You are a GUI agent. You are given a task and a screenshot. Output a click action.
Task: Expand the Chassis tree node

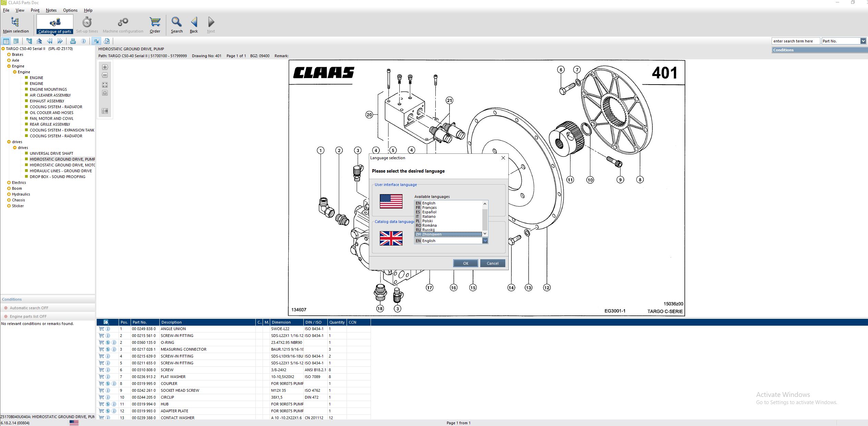(x=9, y=200)
